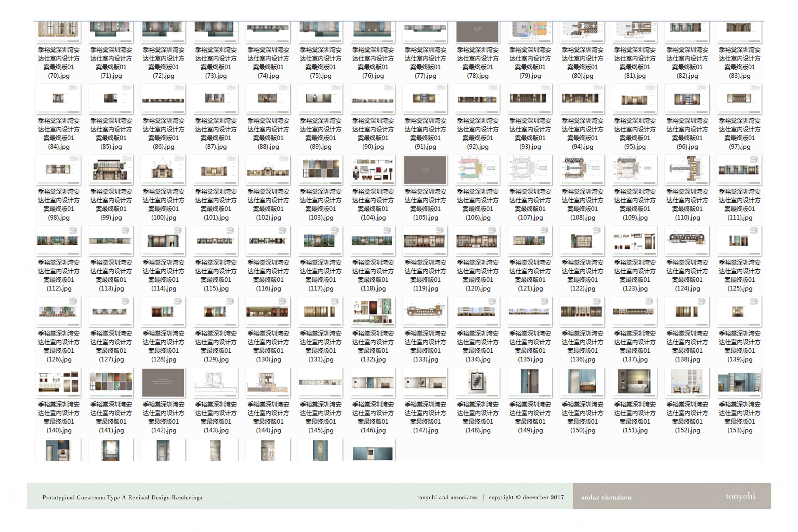Image resolution: width=798 pixels, height=532 pixels.
Task: Click the framed artwork thumbnail (148).jpg
Action: (477, 382)
